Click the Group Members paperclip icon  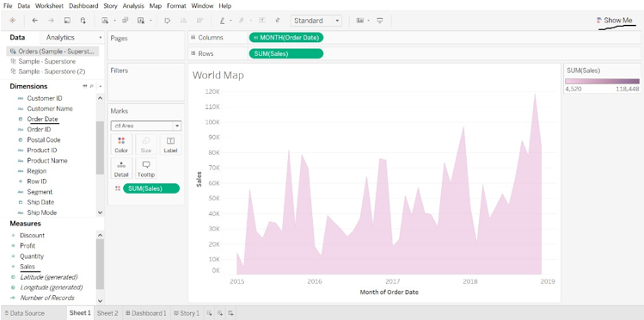pyautogui.click(x=242, y=21)
